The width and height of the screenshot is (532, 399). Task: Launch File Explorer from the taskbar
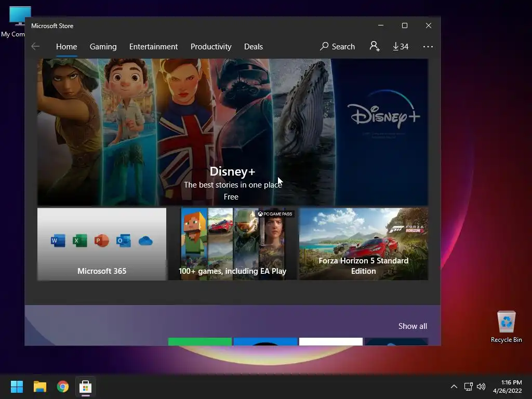tap(39, 387)
